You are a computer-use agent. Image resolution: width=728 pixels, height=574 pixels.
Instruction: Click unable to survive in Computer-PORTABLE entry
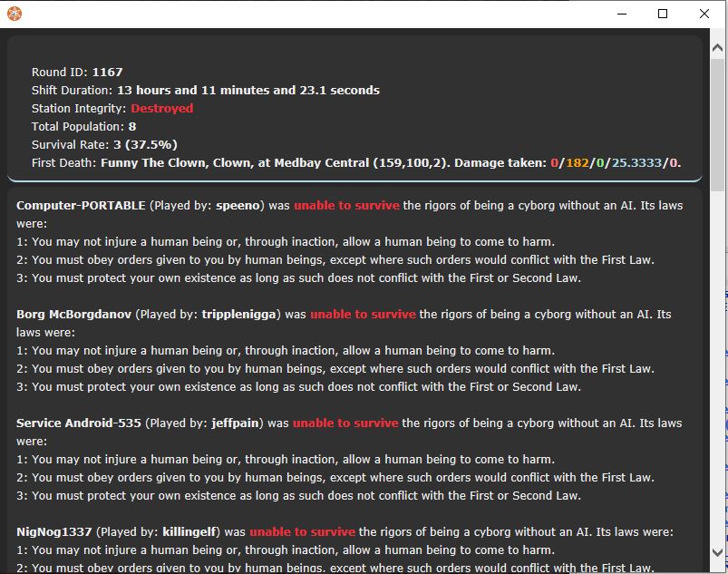(x=346, y=206)
